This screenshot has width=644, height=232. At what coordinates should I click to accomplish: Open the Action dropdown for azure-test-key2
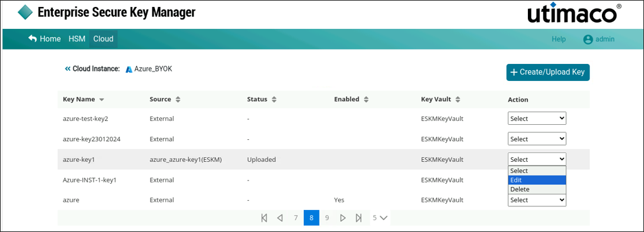click(x=537, y=119)
